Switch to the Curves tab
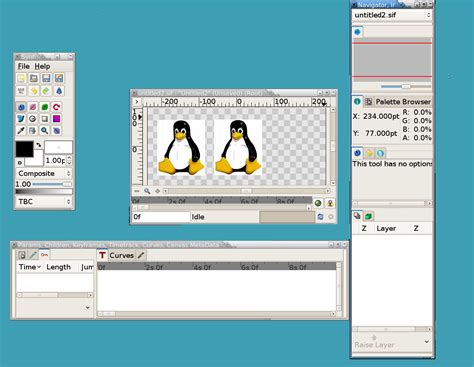Viewport: 474px width, 367px height. pos(122,255)
